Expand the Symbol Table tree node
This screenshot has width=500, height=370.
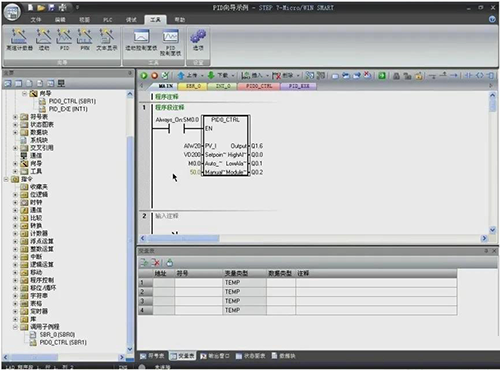click(x=15, y=117)
